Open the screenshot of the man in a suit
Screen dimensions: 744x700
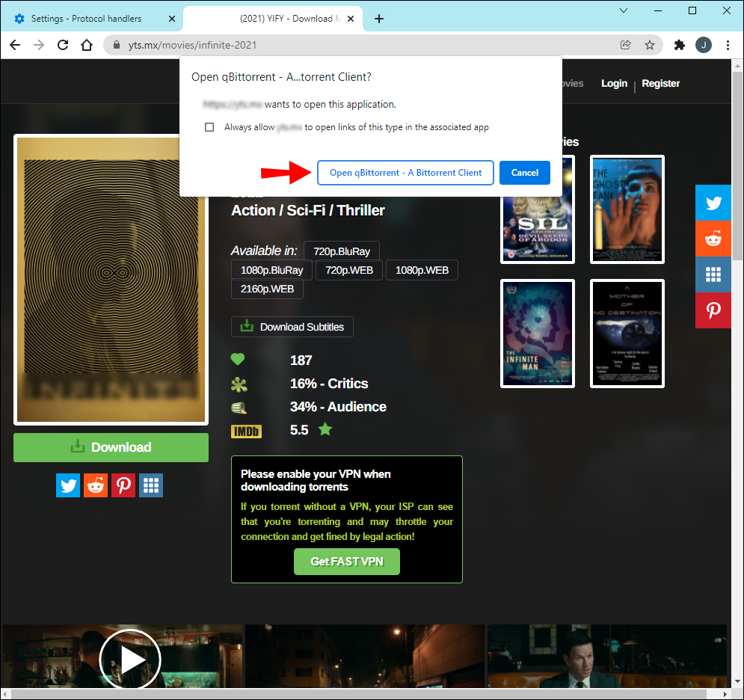pyautogui.click(x=607, y=656)
